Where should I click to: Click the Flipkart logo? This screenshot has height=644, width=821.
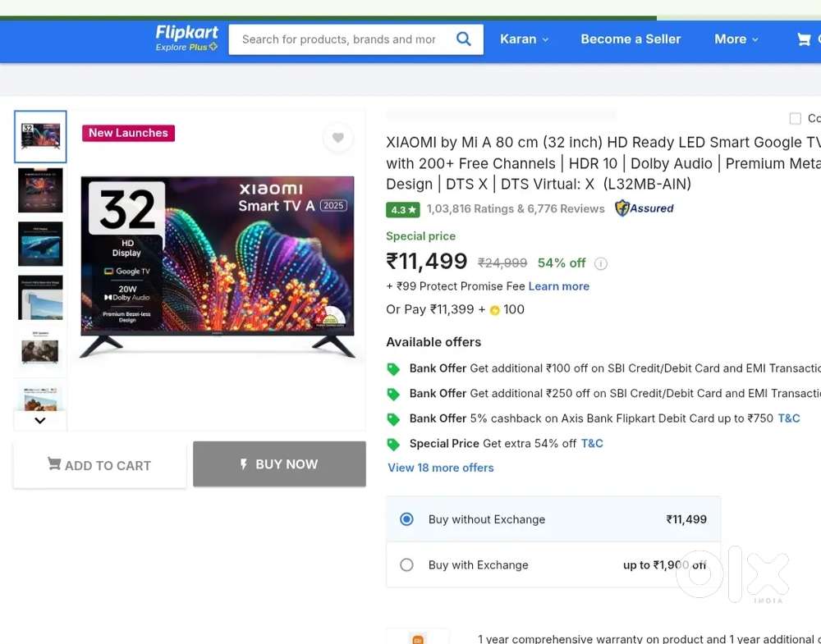[187, 38]
